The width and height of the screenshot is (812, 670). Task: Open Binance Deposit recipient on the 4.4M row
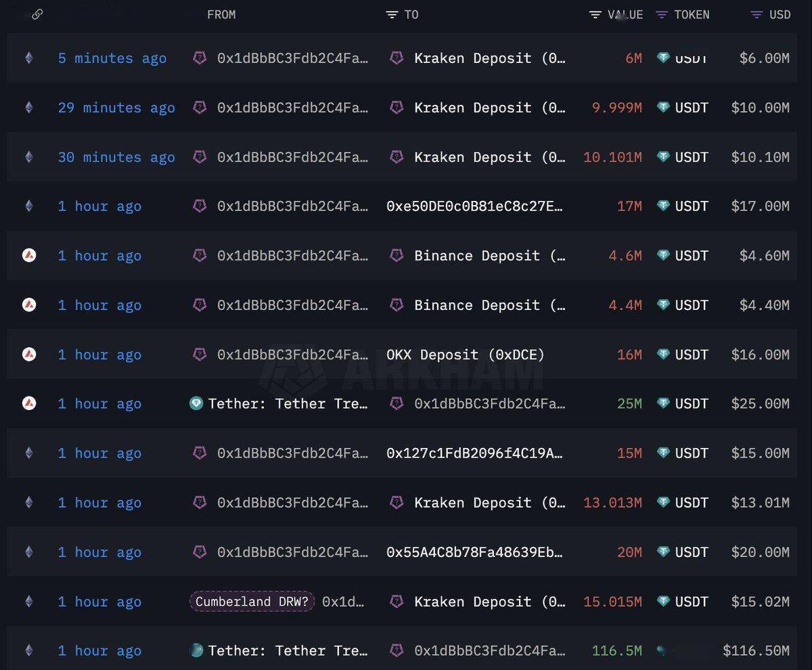[490, 305]
